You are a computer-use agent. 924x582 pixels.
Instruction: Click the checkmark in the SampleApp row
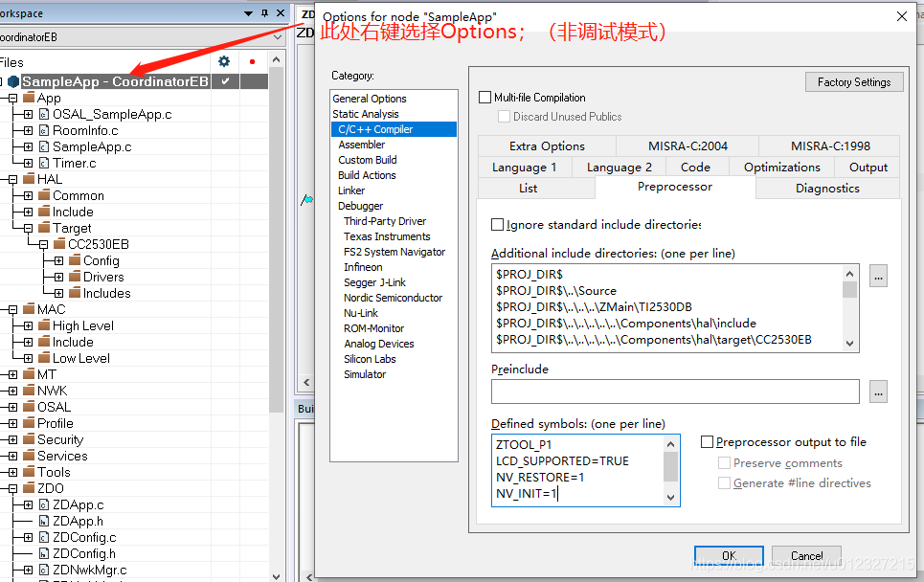225,81
